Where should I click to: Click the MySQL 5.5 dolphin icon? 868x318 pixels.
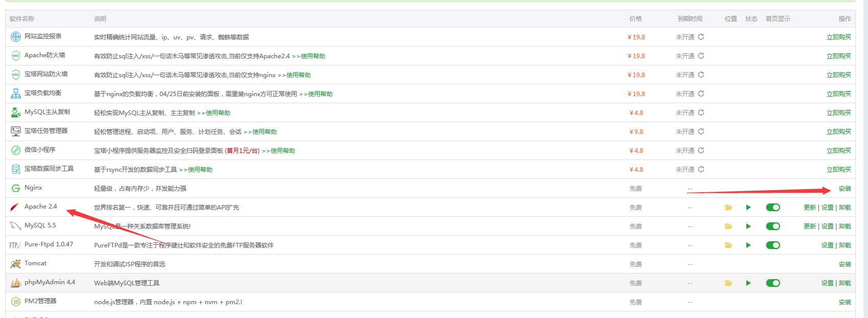pos(16,226)
